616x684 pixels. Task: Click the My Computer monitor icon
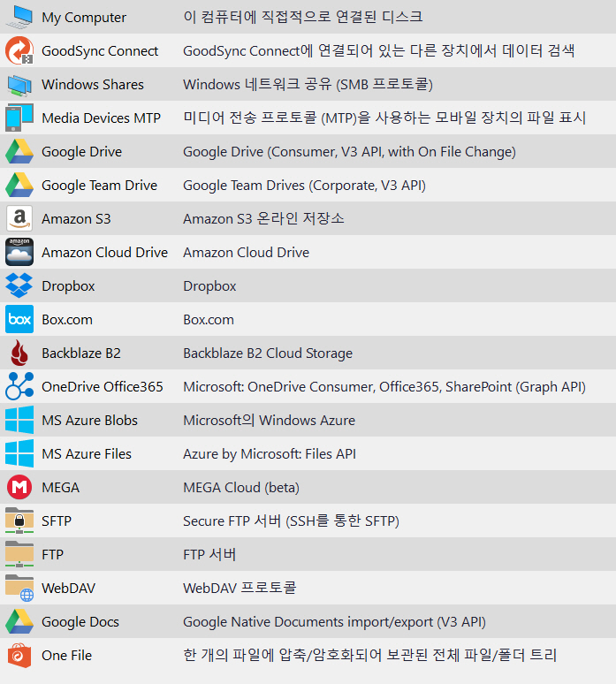point(19,17)
